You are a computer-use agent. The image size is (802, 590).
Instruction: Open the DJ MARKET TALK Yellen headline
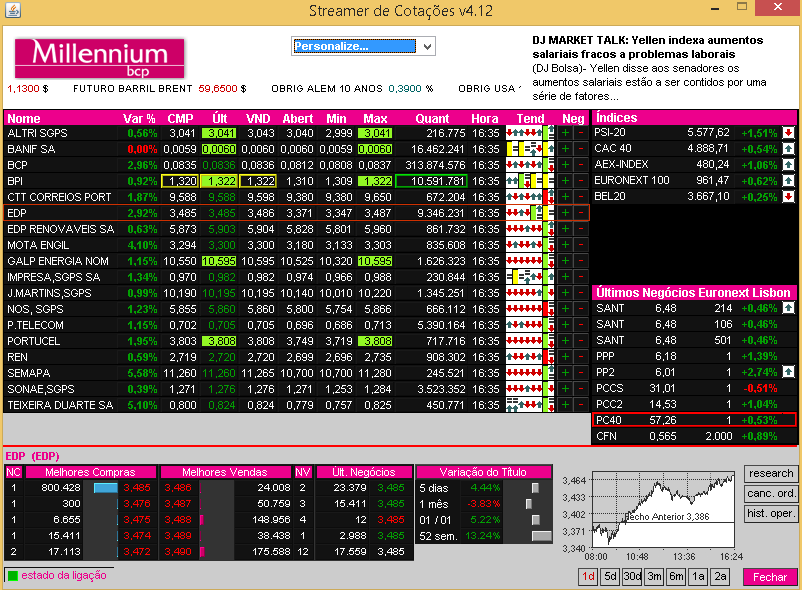click(x=648, y=47)
